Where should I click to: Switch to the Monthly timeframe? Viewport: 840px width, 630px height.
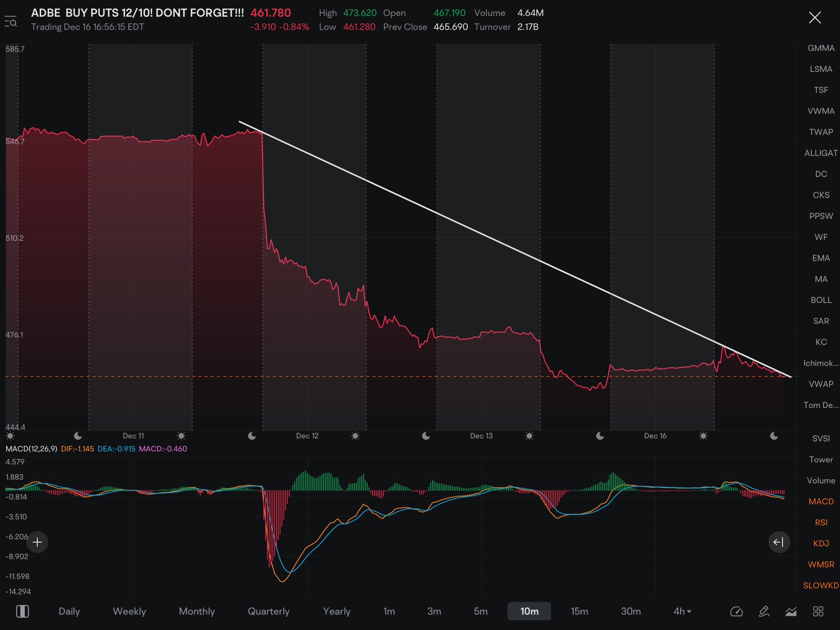click(197, 611)
